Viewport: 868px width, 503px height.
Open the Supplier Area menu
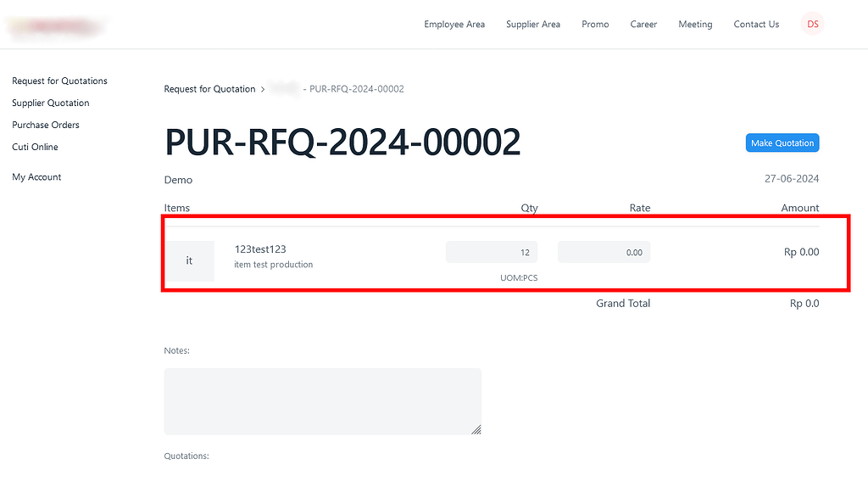pos(532,25)
